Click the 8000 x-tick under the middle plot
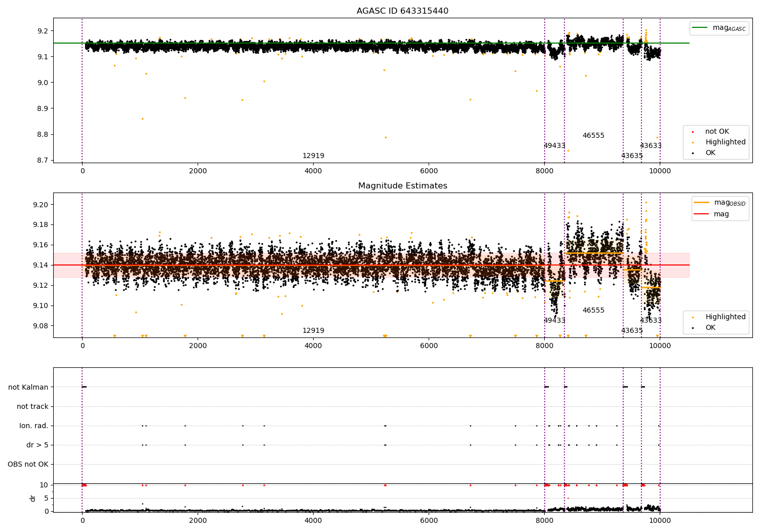Viewport: 760px width, 532px height. click(544, 346)
